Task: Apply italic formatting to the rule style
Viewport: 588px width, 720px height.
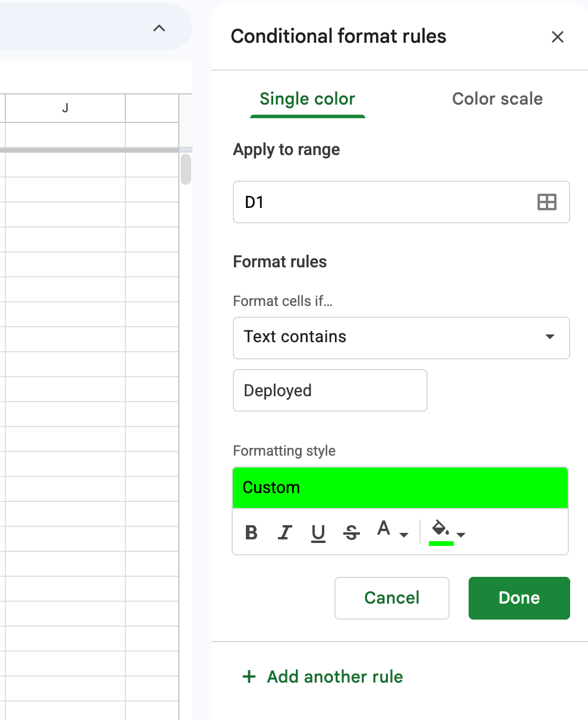Action: [284, 532]
